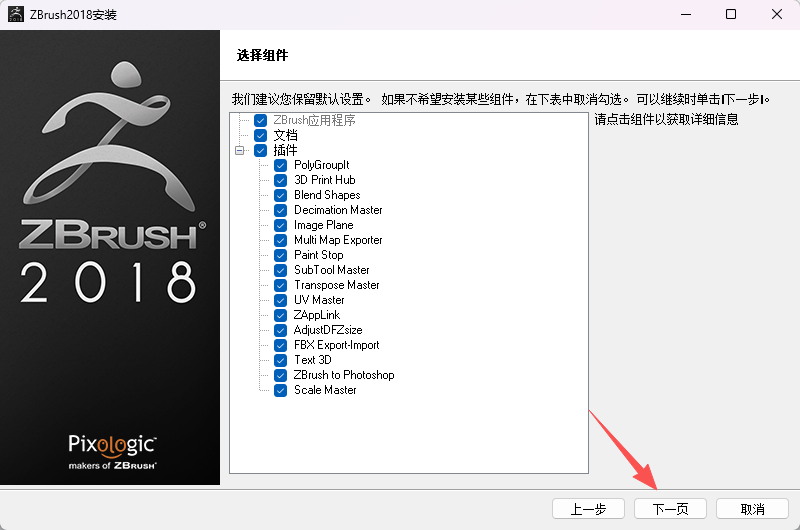Select the 插件 tree label

(x=285, y=150)
